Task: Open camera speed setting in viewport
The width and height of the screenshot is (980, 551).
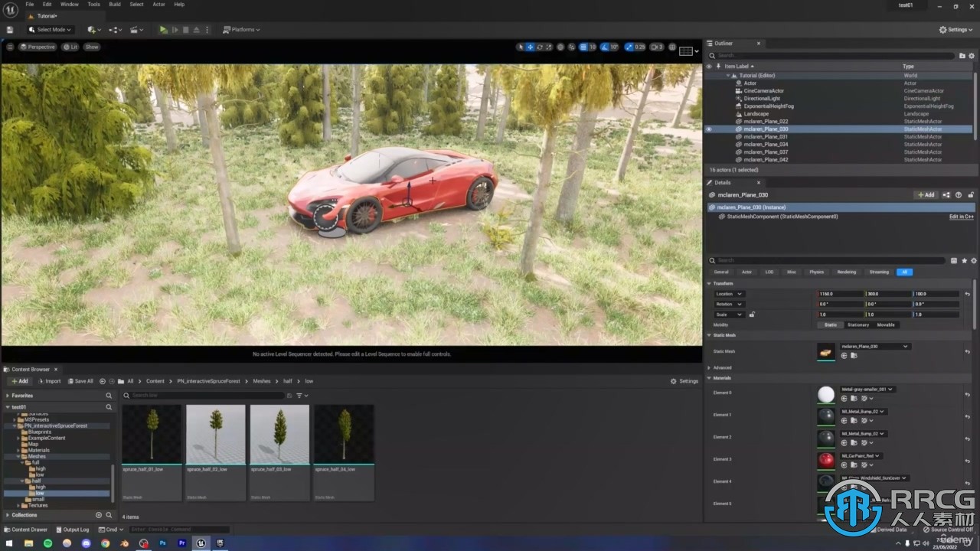Action: tap(657, 47)
